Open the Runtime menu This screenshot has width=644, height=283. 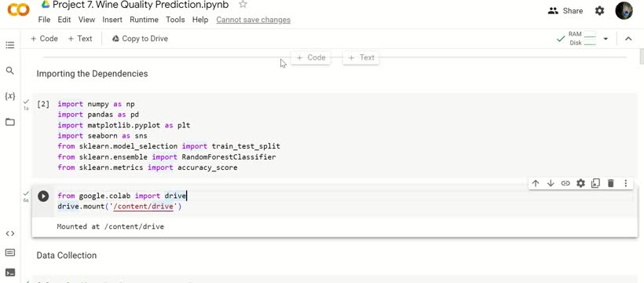click(x=144, y=20)
